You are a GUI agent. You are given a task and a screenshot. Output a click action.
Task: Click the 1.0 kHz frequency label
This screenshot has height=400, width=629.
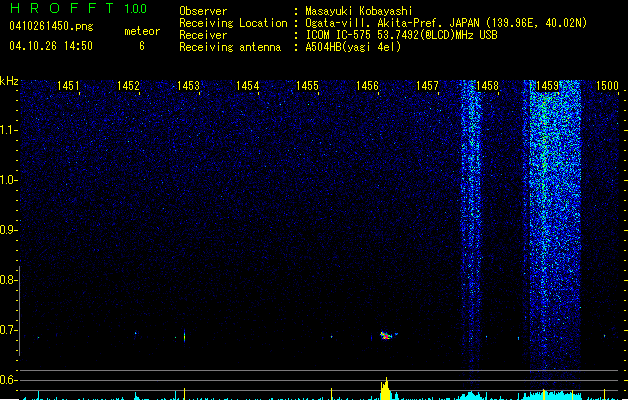(8, 181)
